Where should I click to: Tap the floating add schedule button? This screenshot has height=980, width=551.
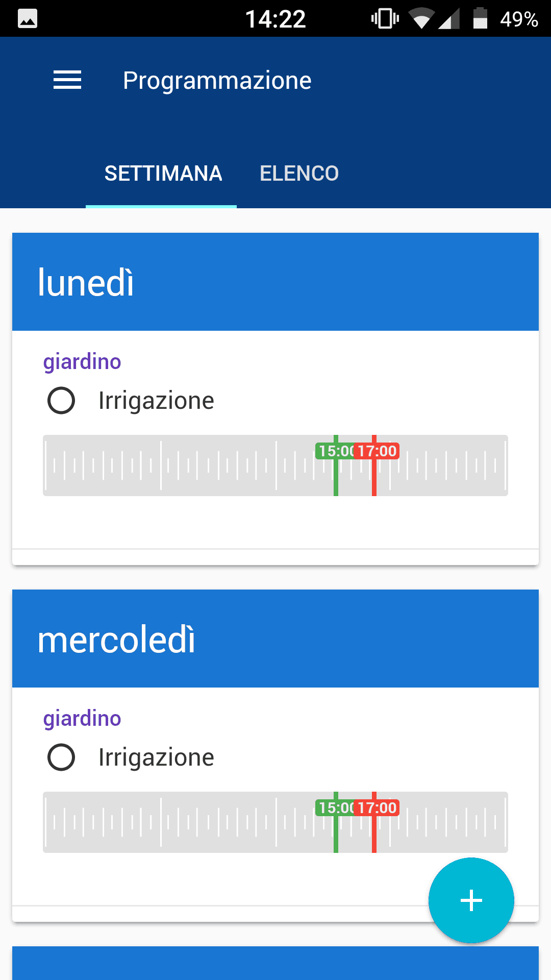[471, 900]
